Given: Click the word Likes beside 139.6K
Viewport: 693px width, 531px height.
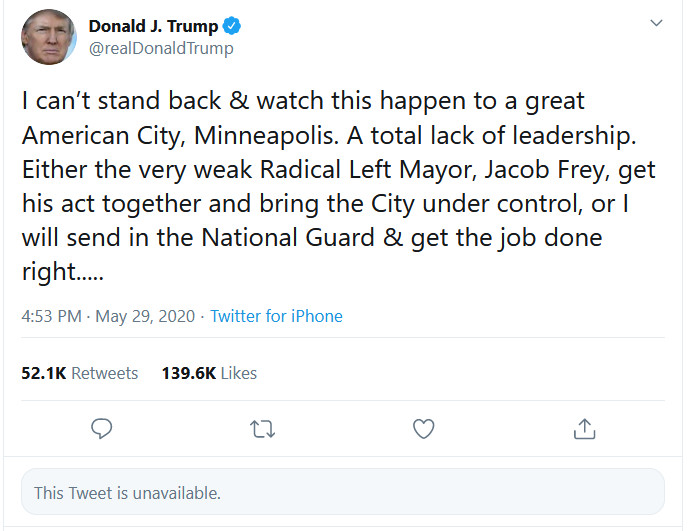Looking at the screenshot, I should [x=238, y=373].
